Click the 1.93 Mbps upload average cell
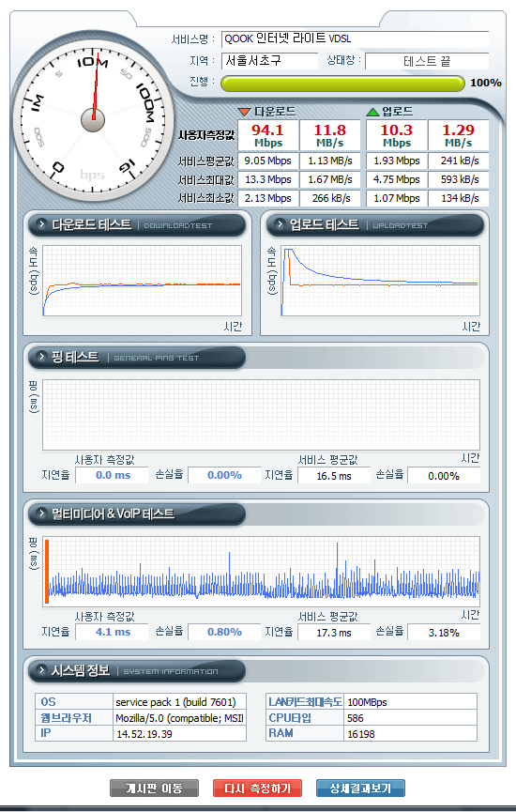 coord(397,161)
